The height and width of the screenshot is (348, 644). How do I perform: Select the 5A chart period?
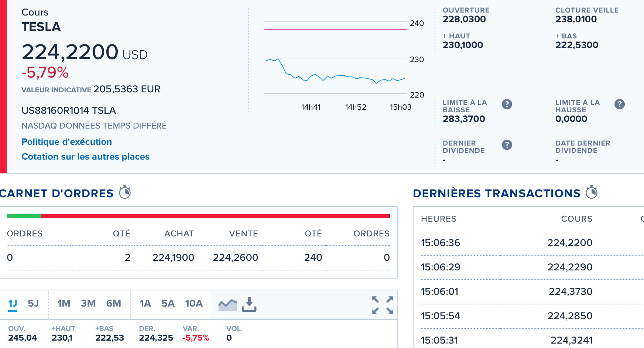point(168,303)
